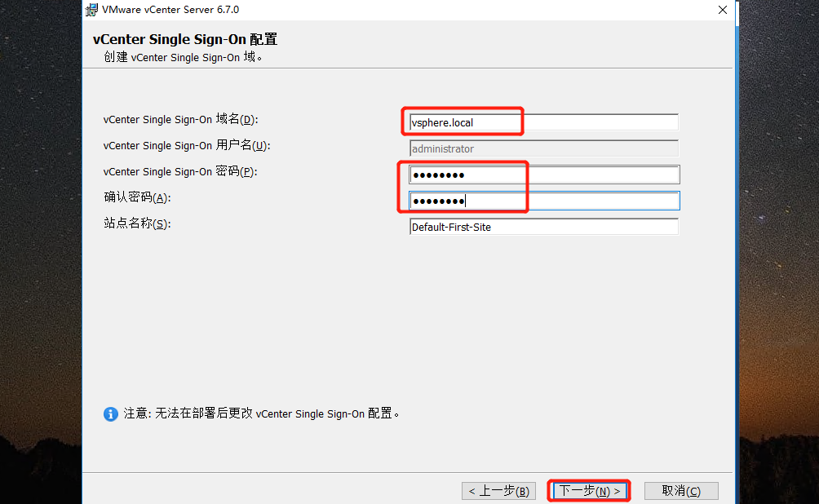Focus the Single Sign-On domain name field
This screenshot has height=504, width=819.
click(x=544, y=122)
